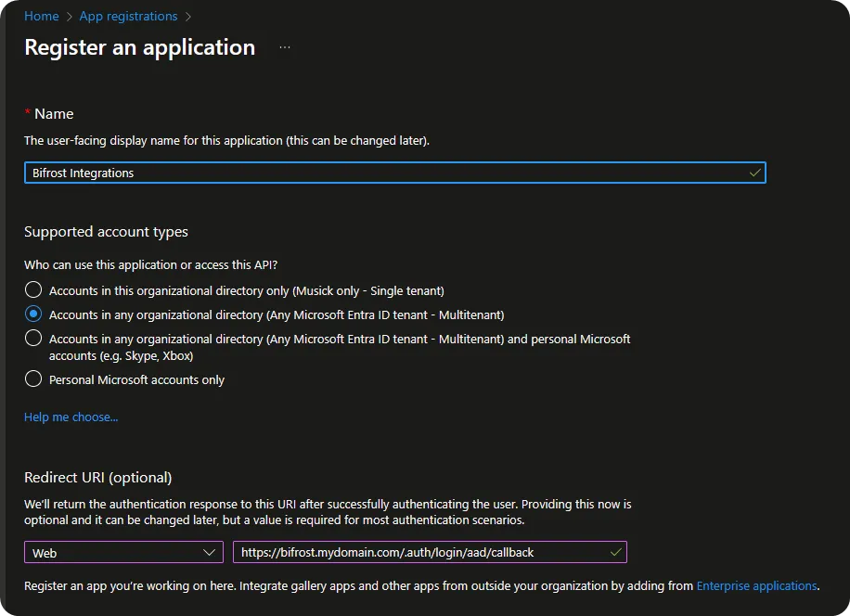This screenshot has height=616, width=850.
Task: Select the Multitenant organizational directory option
Action: coord(33,314)
